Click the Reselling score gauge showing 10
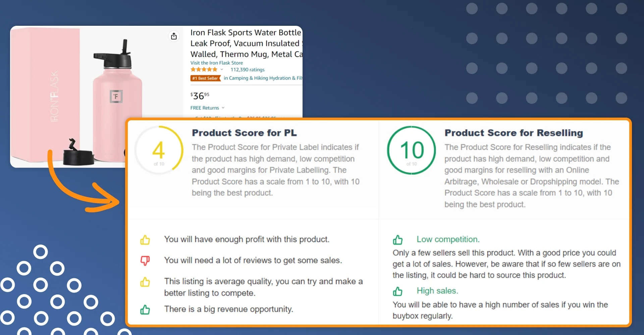Screen dimensions: 644x335 412,150
